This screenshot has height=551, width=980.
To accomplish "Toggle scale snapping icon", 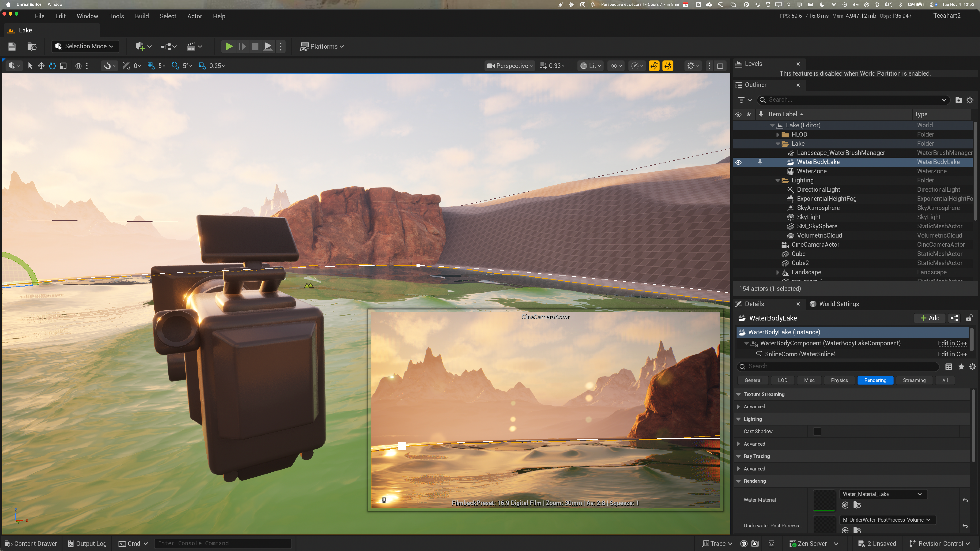I will click(202, 66).
